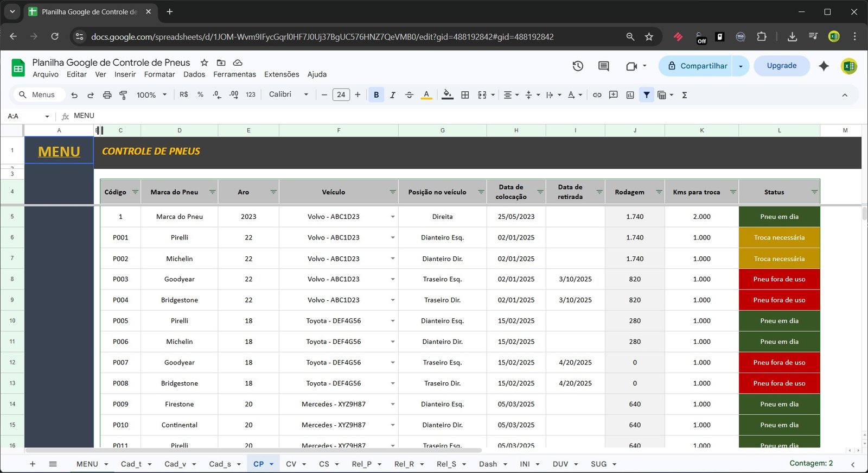Click the functions sigma icon

click(x=685, y=95)
